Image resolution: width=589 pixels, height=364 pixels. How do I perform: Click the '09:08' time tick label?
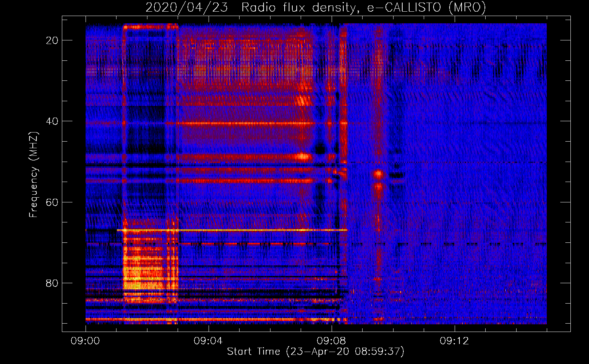point(331,341)
